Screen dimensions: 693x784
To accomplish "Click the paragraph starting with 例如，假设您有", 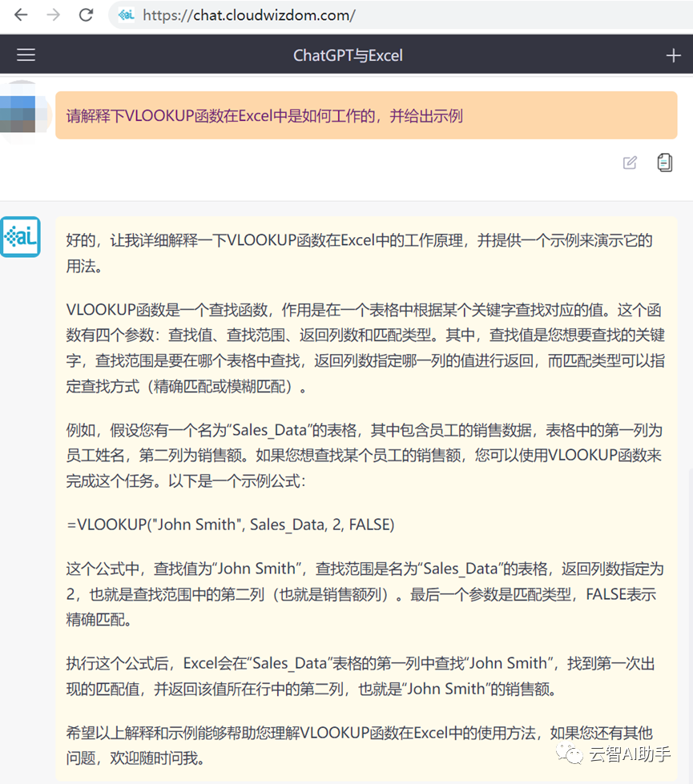I will (x=365, y=456).
